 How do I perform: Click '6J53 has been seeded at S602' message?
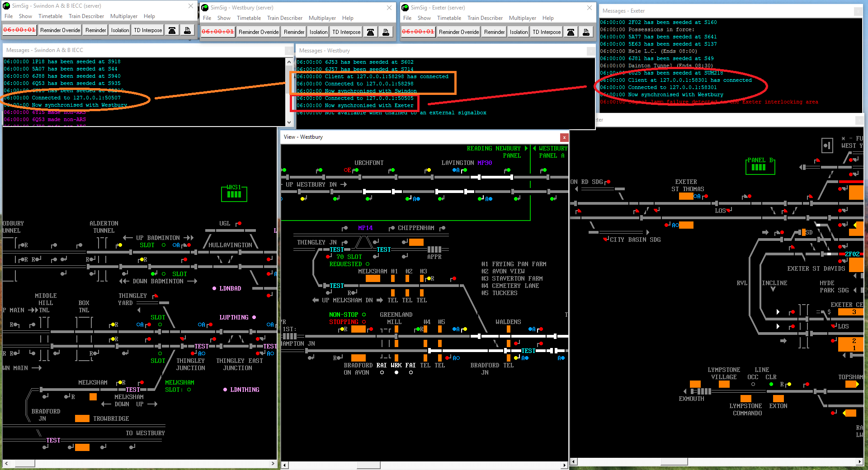pos(355,62)
